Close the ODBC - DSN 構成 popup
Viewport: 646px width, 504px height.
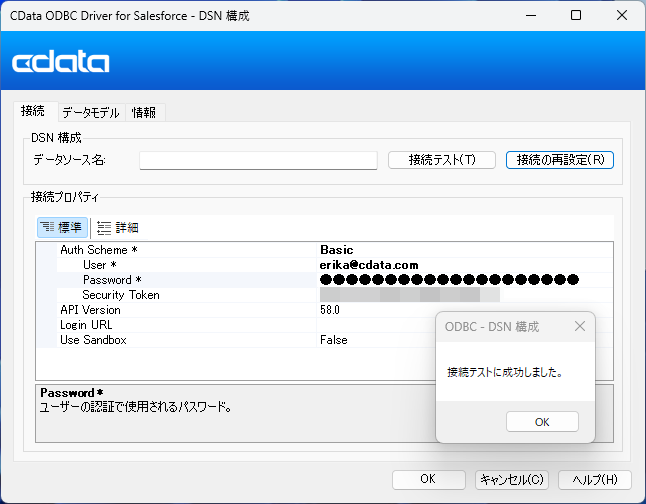coord(580,326)
